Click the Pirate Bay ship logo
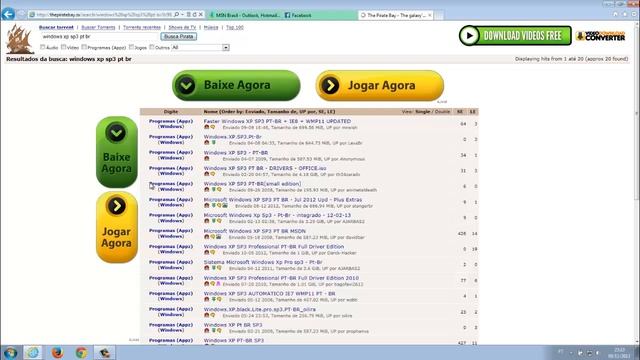 pyautogui.click(x=19, y=39)
